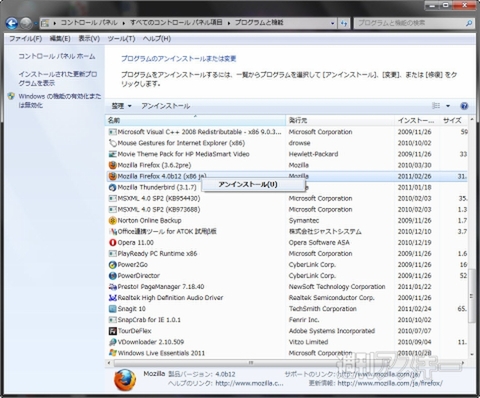Select the Norton Online Backup icon

[113, 220]
